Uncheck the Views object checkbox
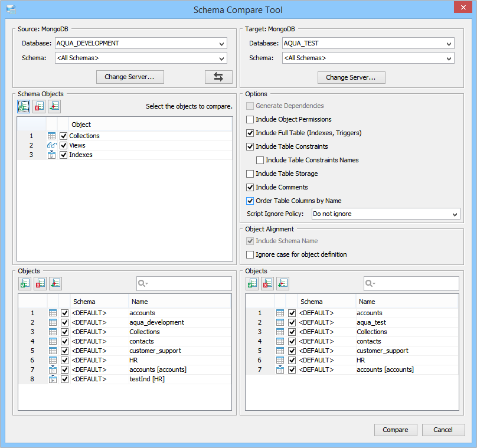 click(63, 145)
